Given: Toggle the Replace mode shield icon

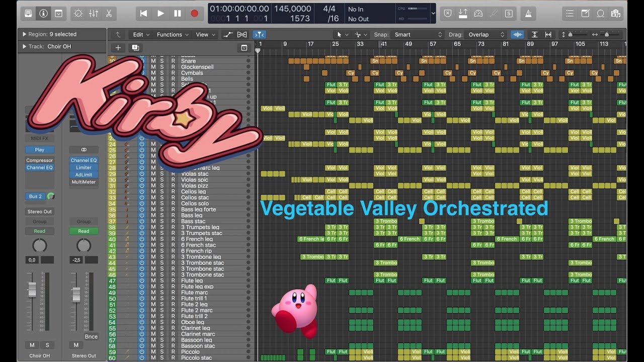Looking at the screenshot, I should (x=448, y=14).
